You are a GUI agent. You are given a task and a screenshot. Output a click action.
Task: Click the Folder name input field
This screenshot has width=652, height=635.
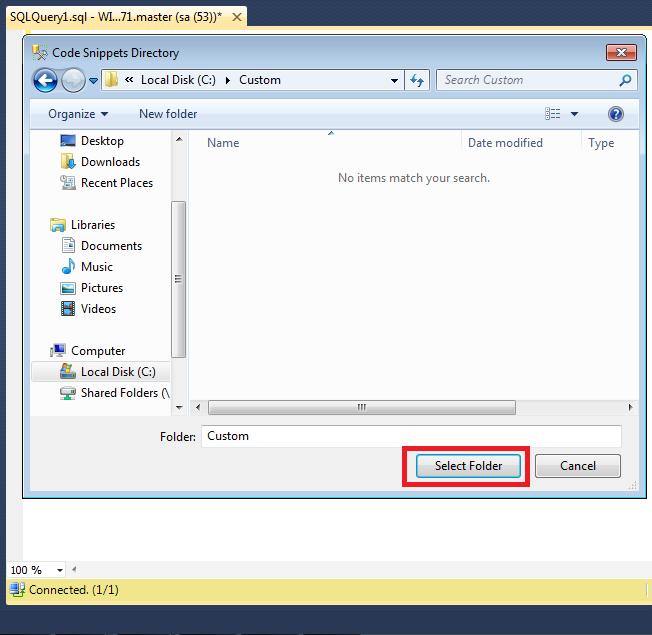[x=410, y=436]
